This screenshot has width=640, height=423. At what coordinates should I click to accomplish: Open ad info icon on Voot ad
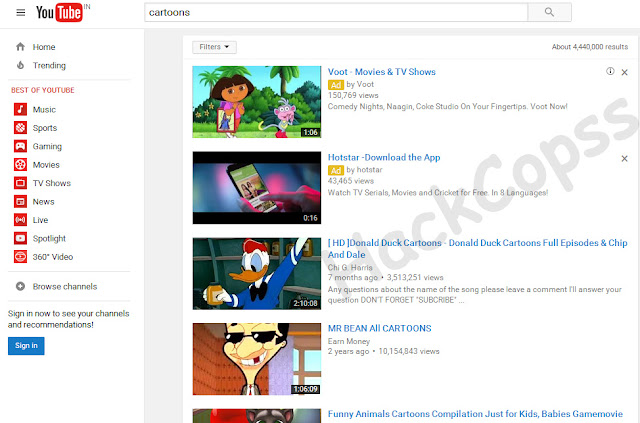point(610,71)
